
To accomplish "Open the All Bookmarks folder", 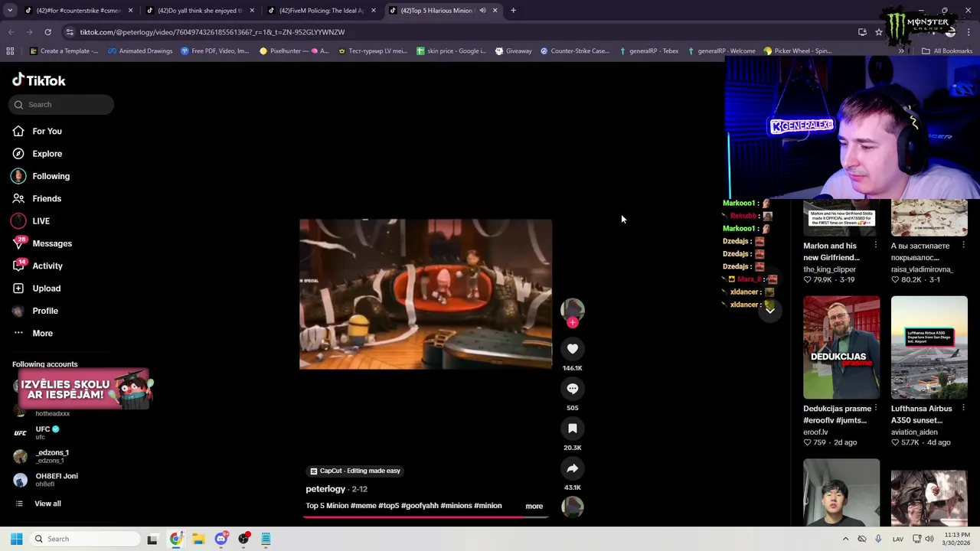I will point(947,51).
